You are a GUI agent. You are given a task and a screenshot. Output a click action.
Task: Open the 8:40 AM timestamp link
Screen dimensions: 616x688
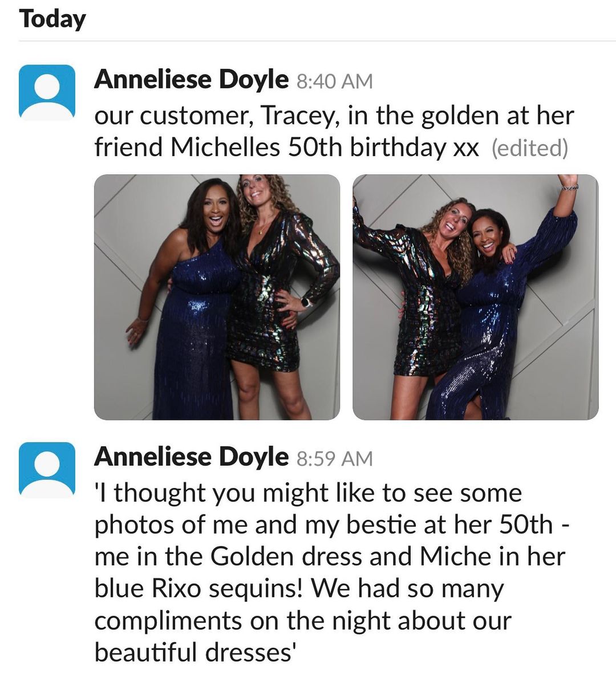335,82
